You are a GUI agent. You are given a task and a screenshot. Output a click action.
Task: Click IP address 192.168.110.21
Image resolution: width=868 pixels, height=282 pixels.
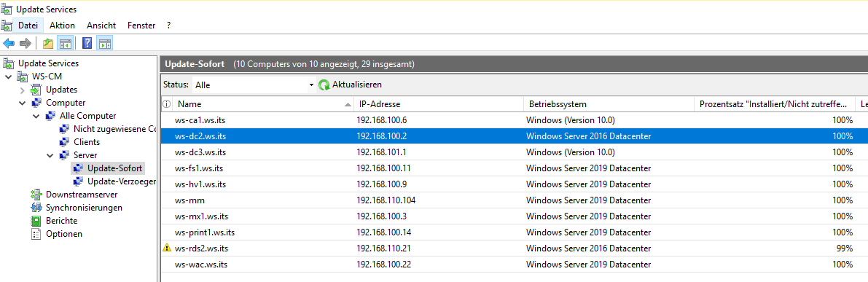pyautogui.click(x=383, y=248)
